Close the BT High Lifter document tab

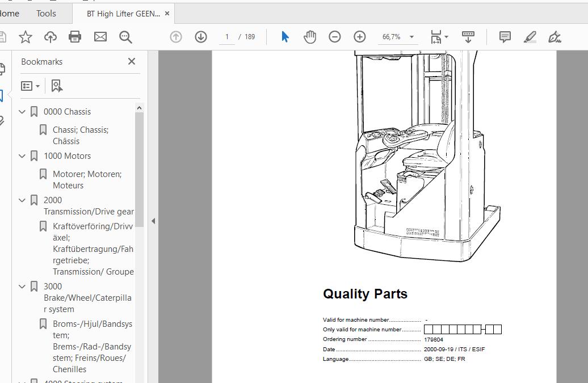[167, 14]
